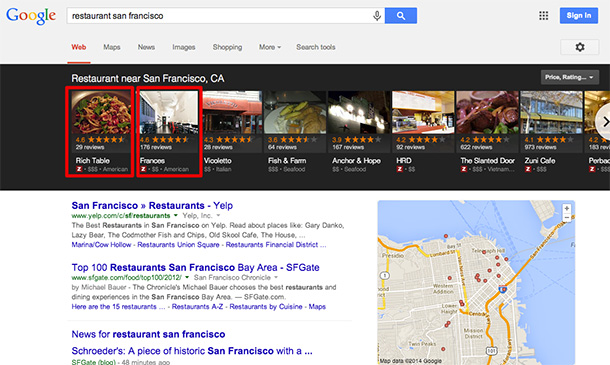The width and height of the screenshot is (610, 365).
Task: Open Top 100 Restaurants SFGate link
Action: tap(195, 267)
